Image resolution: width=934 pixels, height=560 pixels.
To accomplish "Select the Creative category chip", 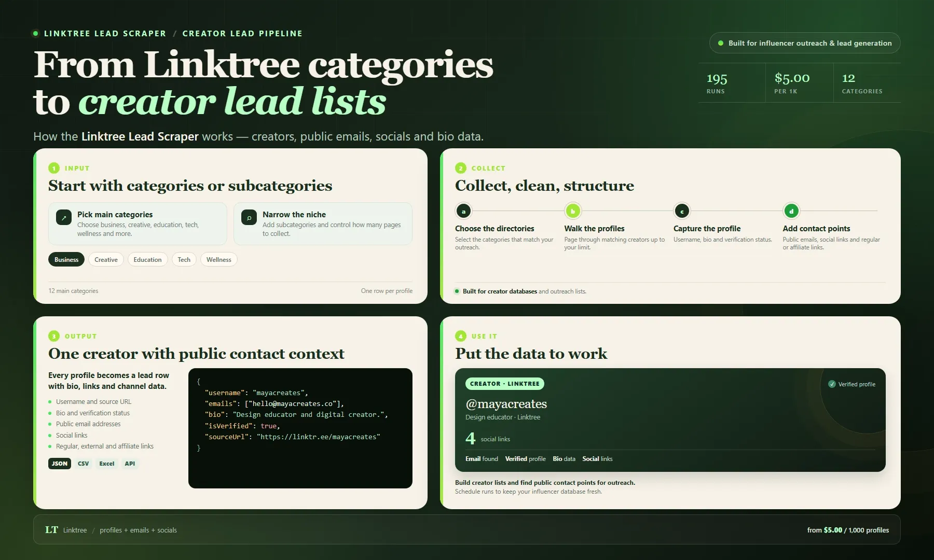I will pos(106,259).
